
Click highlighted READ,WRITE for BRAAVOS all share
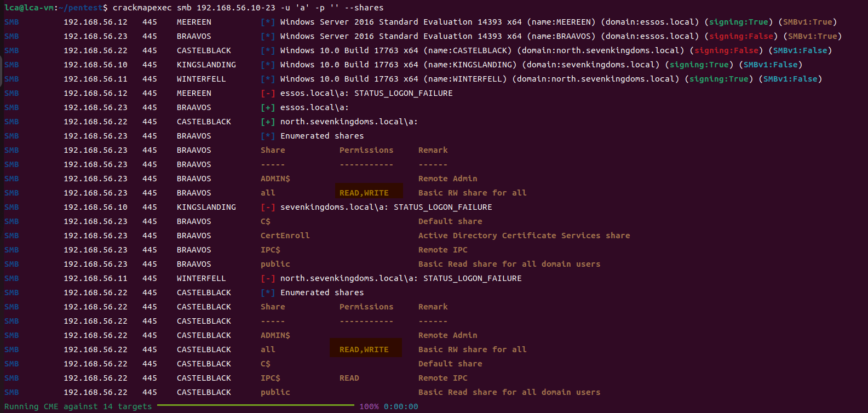[x=364, y=193]
